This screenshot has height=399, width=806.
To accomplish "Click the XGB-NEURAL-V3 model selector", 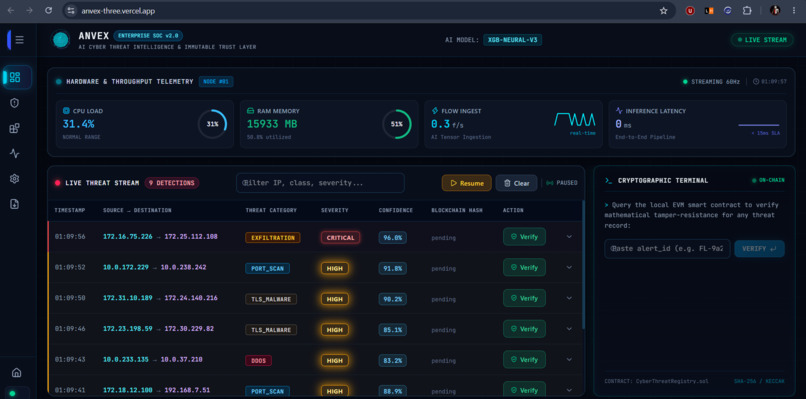I will tap(512, 40).
